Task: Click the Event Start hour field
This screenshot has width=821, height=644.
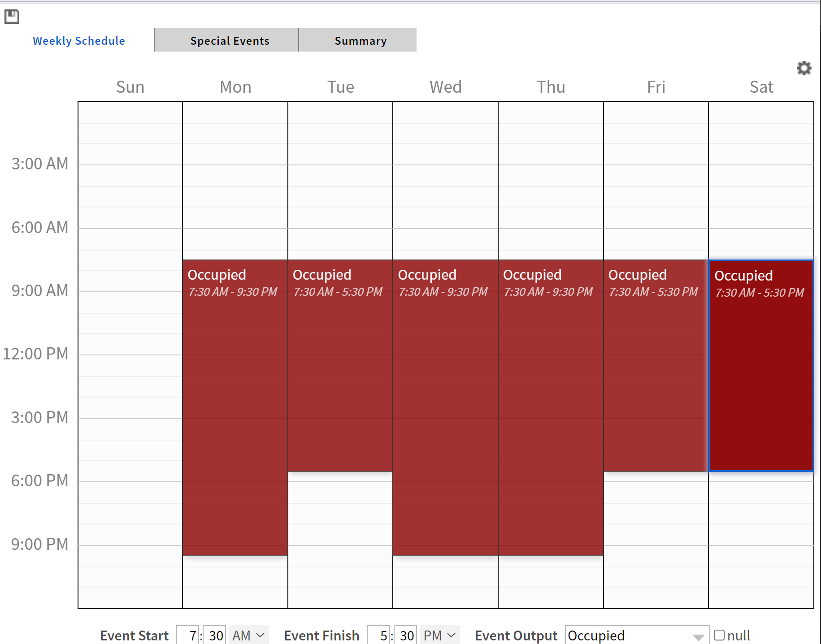Action: 189,635
